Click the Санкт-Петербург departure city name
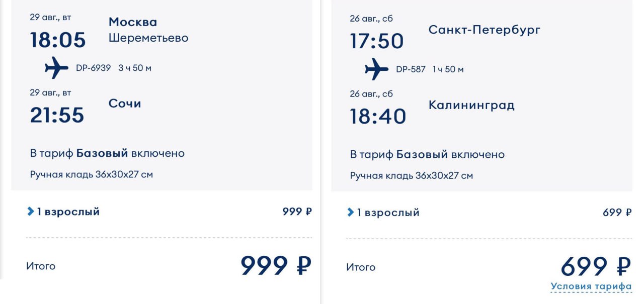Screen dimensions: 644x304 click(x=484, y=30)
